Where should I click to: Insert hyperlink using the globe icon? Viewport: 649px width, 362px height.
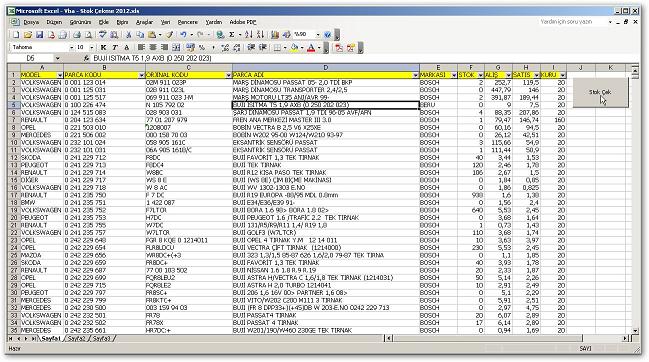[x=220, y=35]
